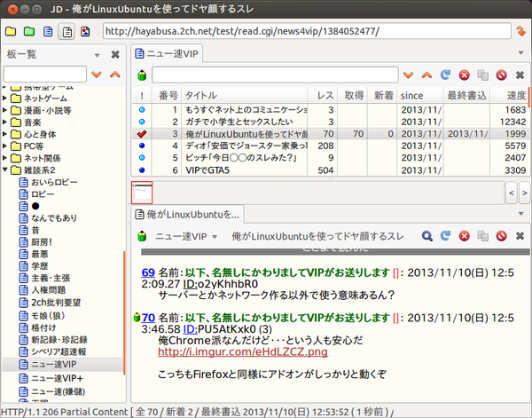Reload the thread list in ニュー速VIP

click(445, 75)
